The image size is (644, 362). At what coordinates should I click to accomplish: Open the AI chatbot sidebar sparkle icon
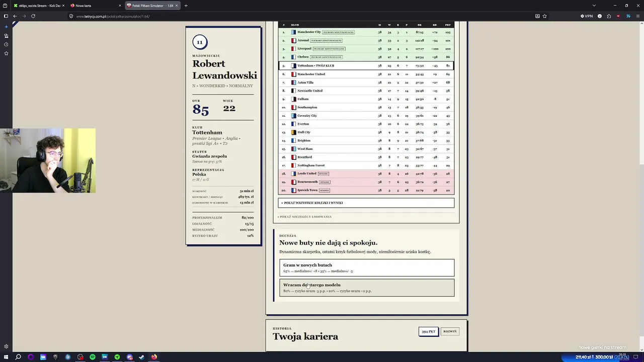point(6,27)
